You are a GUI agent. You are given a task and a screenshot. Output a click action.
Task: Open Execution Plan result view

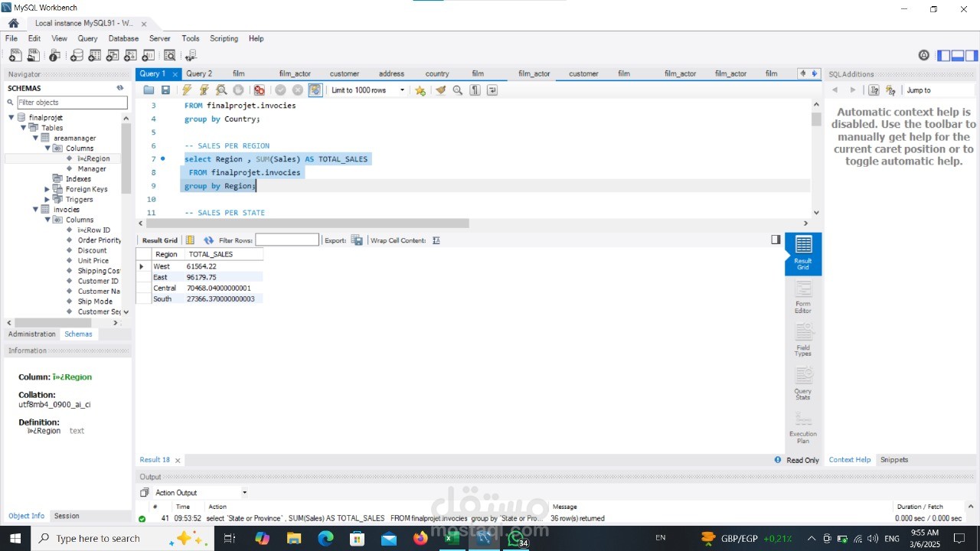pos(802,428)
